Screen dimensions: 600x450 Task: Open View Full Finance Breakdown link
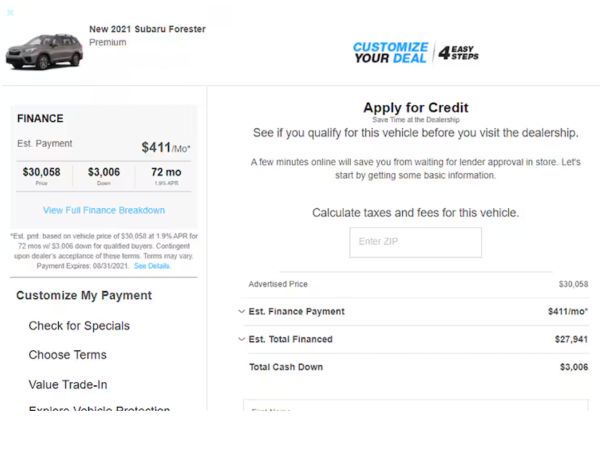click(x=104, y=210)
